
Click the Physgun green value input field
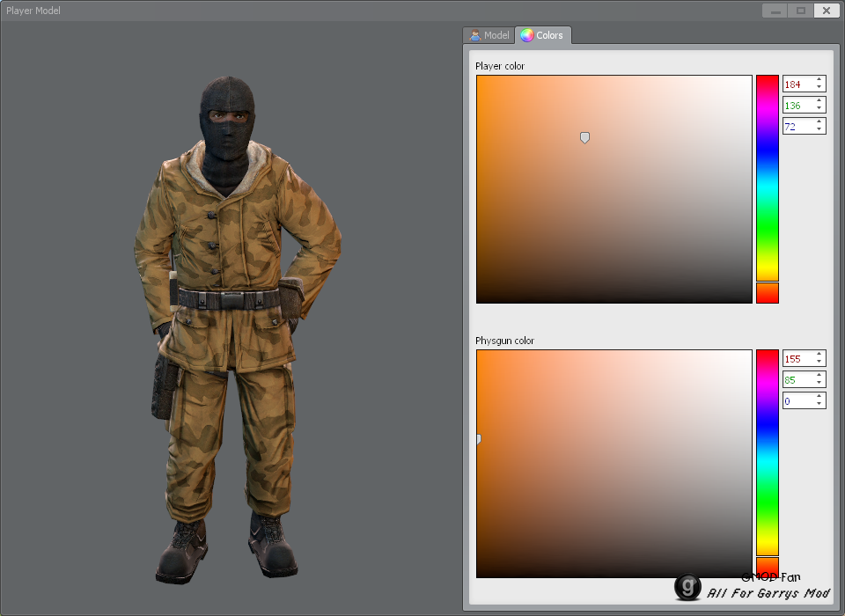(x=797, y=379)
